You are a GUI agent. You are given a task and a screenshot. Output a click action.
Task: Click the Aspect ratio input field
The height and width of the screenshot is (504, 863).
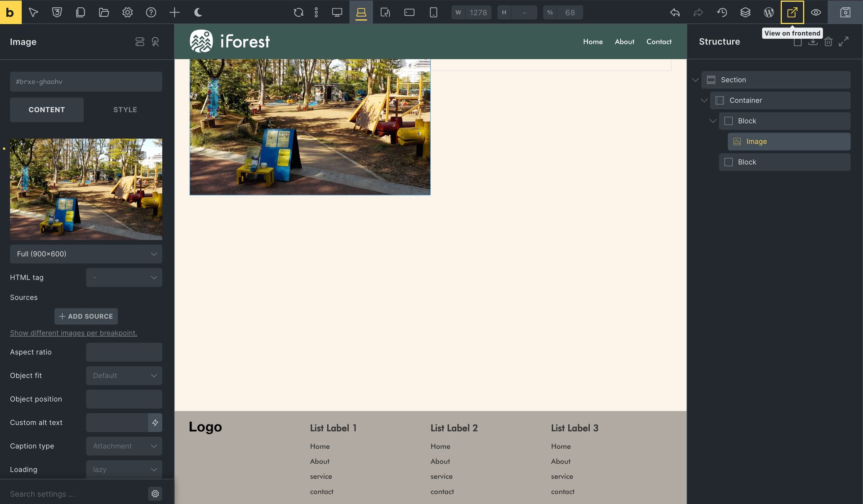click(x=124, y=352)
